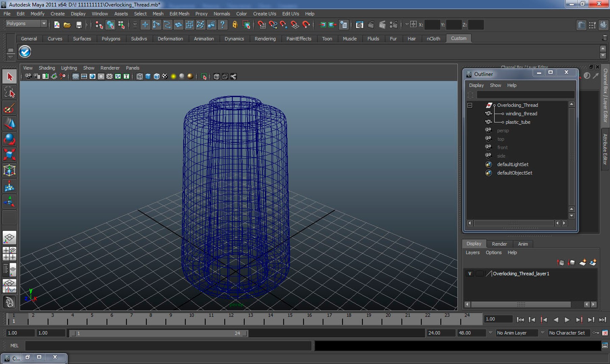Toggle textured display checker icon
This screenshot has width=610, height=364.
click(x=165, y=77)
